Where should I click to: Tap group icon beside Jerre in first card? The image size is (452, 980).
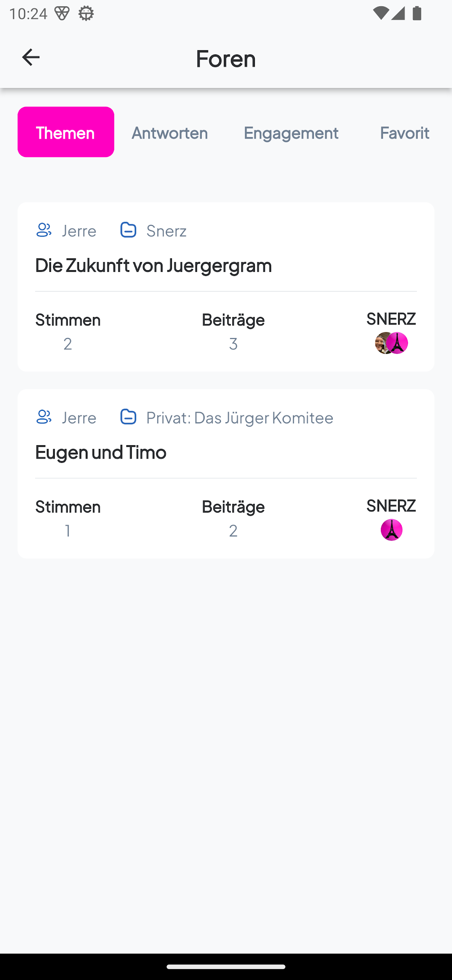[44, 230]
